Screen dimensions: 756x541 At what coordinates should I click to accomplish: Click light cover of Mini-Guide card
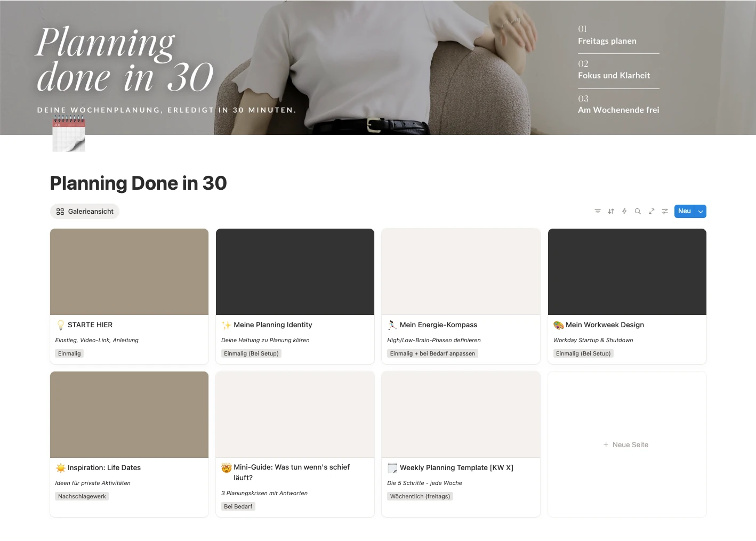(295, 415)
